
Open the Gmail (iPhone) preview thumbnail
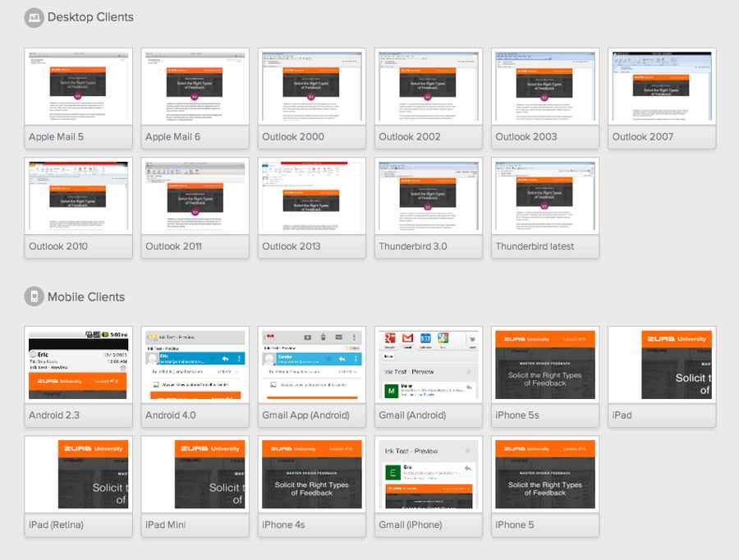click(429, 475)
